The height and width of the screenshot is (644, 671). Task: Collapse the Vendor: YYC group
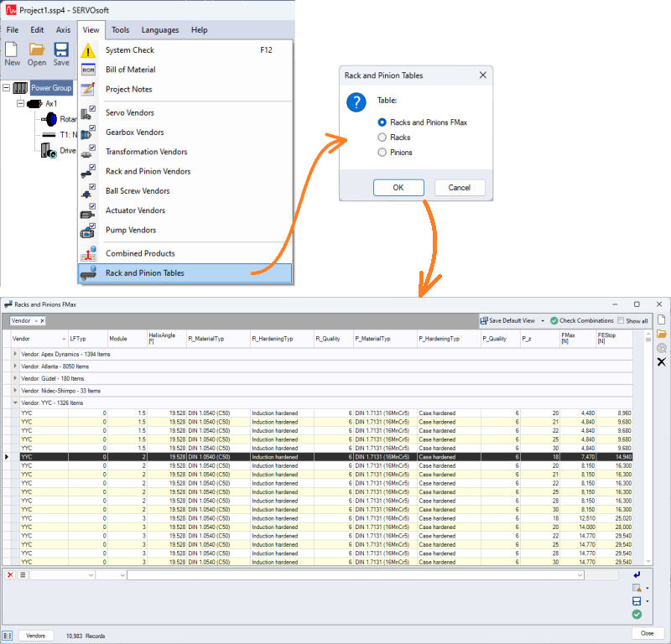pos(16,402)
